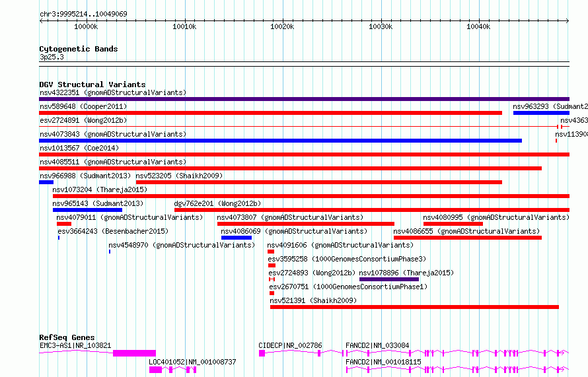Open esv3664243 Besenbacher2015 label
Viewport: 588px width, 377px height.
tap(113, 231)
